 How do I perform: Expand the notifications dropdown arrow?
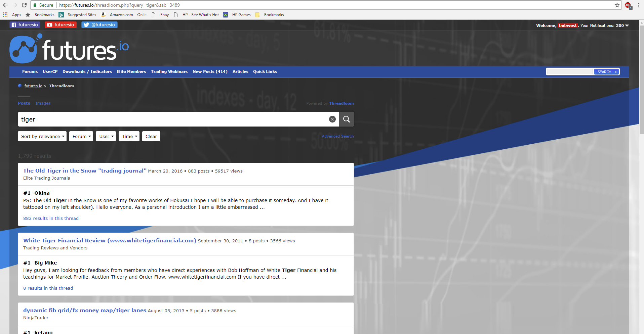point(627,26)
